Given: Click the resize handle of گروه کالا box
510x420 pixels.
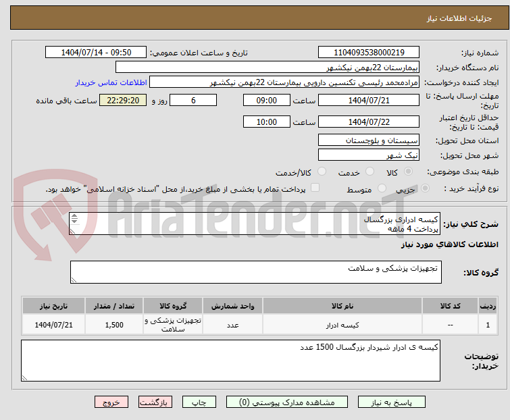Looking at the screenshot, I should point(74,280).
